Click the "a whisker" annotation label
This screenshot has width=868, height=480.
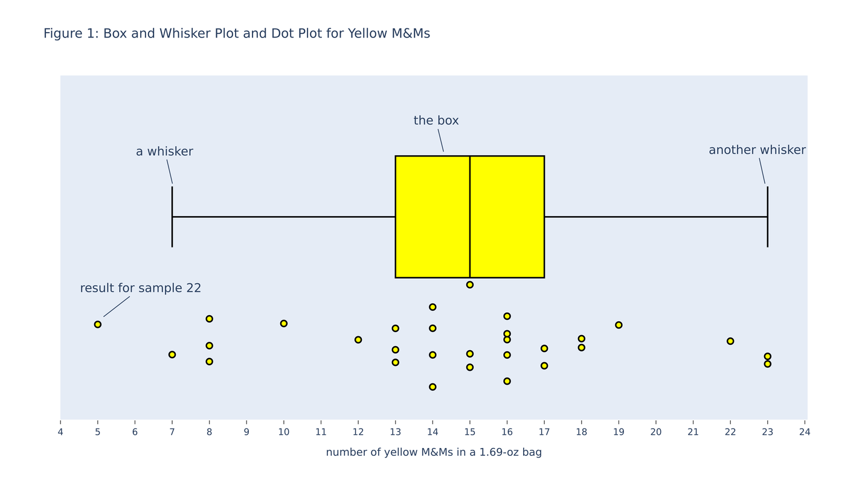tap(164, 152)
